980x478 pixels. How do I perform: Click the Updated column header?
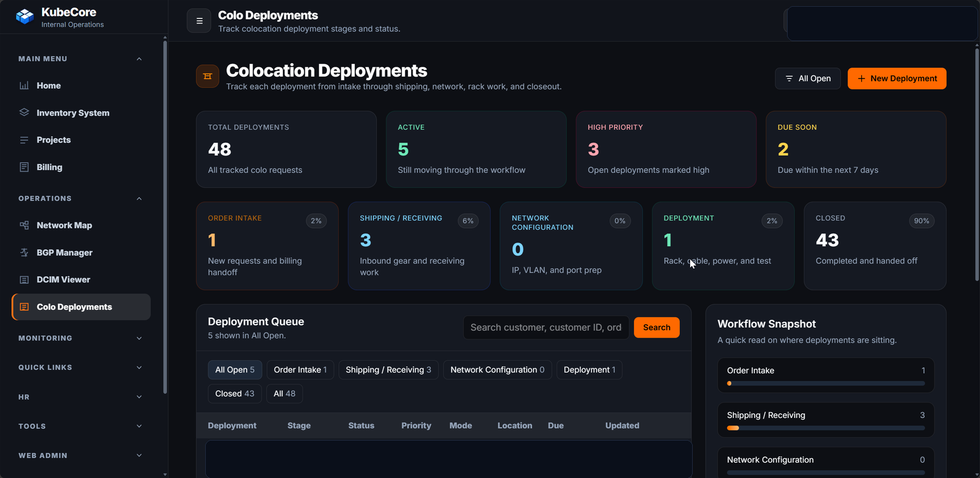(x=622, y=425)
